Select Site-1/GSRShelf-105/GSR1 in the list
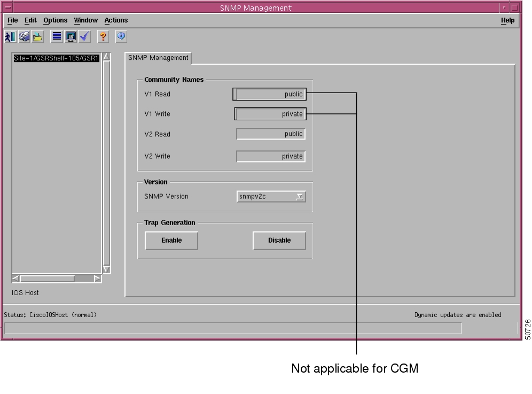The image size is (532, 394). pyautogui.click(x=56, y=58)
